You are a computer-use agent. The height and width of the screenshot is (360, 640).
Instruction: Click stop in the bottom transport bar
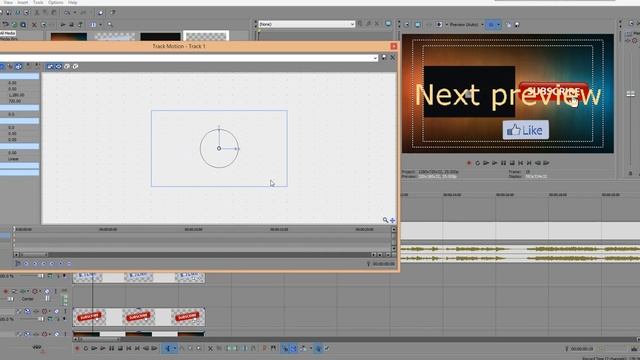120,349
